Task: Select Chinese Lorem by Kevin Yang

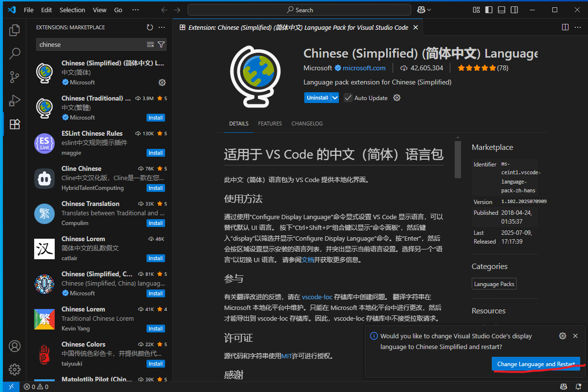Action: tap(100, 319)
